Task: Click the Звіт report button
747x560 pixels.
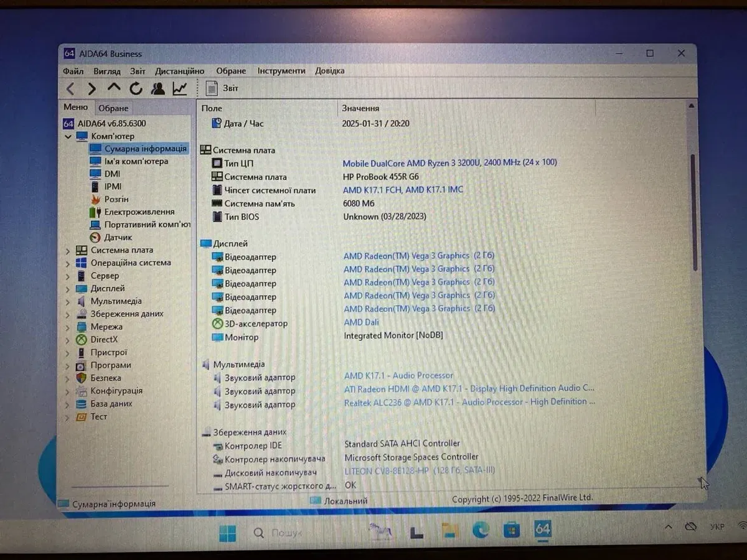Action: point(222,88)
